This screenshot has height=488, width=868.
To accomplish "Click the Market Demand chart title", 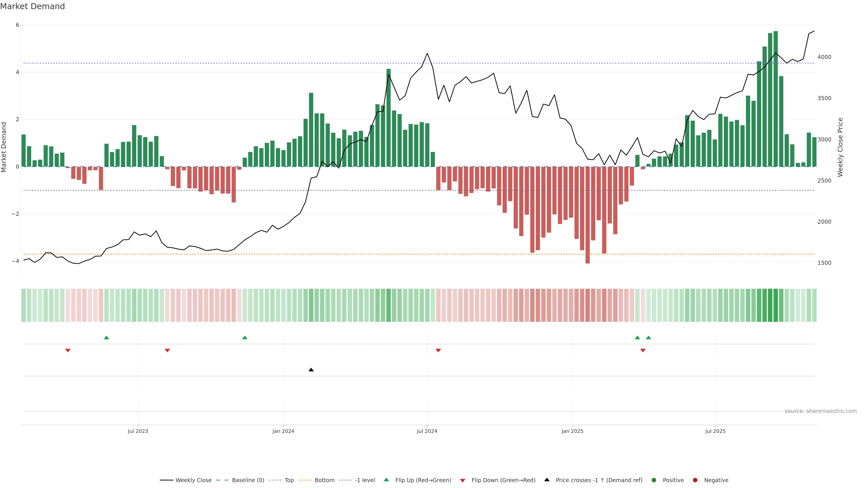I will [32, 6].
